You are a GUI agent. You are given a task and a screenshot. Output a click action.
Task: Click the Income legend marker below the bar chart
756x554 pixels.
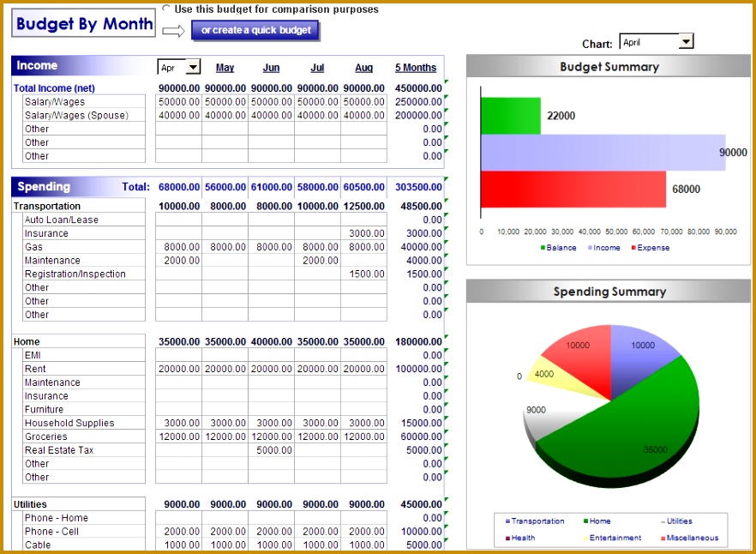pyautogui.click(x=591, y=247)
